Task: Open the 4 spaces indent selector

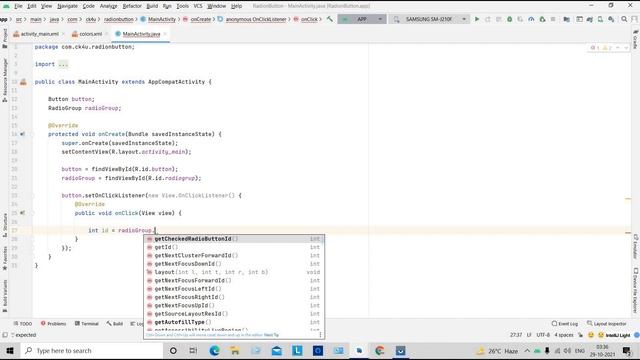Action: click(x=564, y=335)
